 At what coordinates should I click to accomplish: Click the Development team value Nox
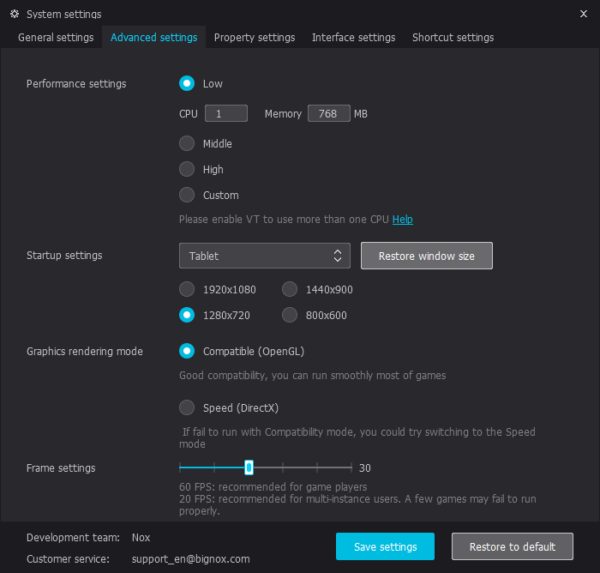[x=141, y=538]
